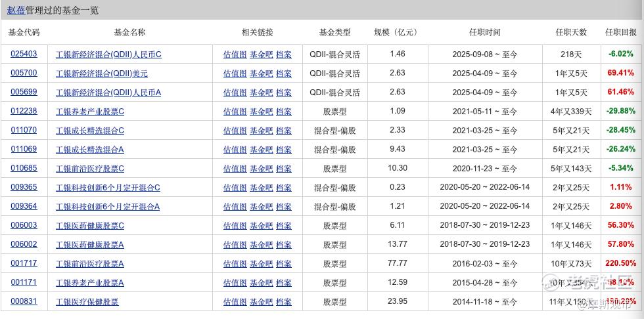Screen dimensions: 644x319
Task: Click the 基金代码 column header
Action: click(x=24, y=32)
